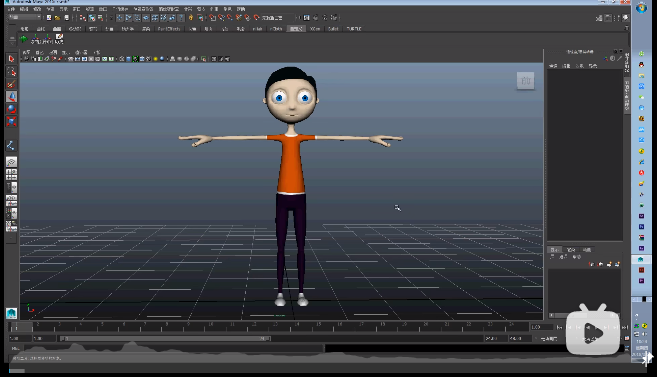Click the current frame input field

point(541,327)
